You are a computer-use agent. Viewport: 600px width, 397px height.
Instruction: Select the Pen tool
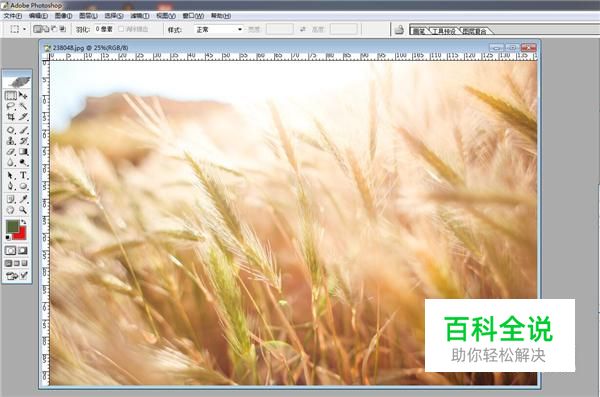(10, 186)
